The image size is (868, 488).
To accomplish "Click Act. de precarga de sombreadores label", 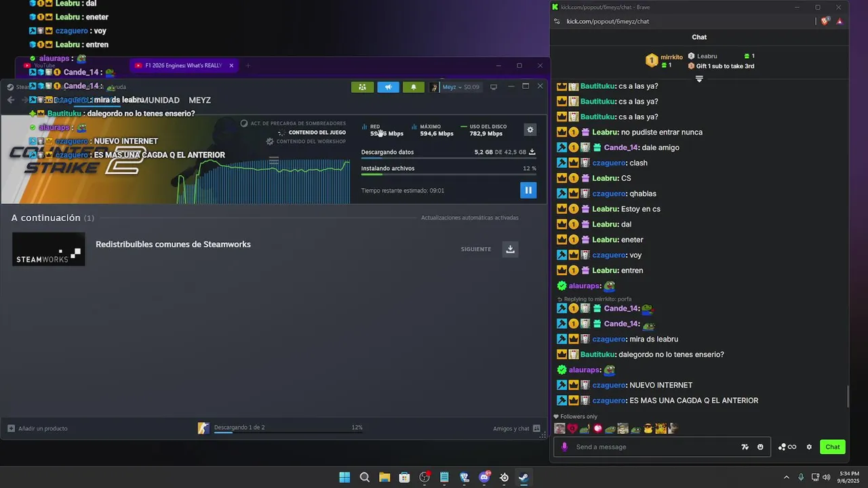I will [298, 123].
